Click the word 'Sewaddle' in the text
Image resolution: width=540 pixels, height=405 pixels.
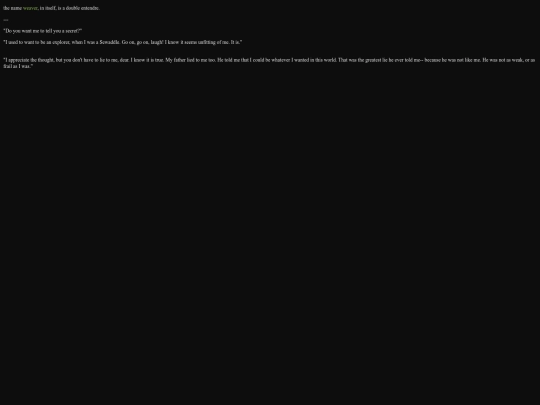tap(110, 42)
